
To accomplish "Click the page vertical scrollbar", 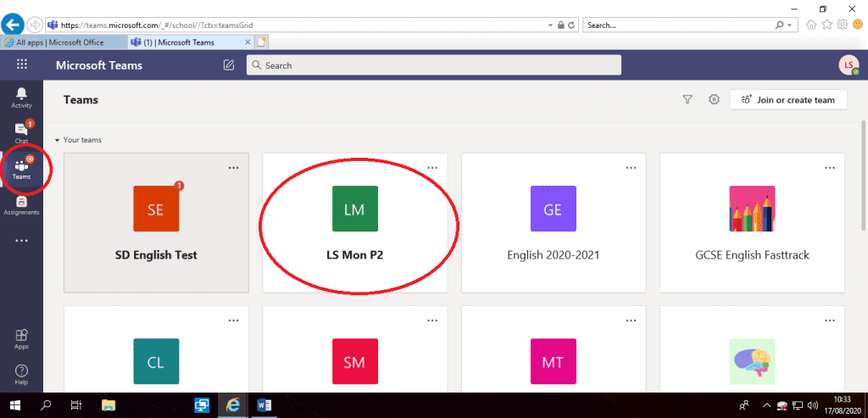I will [x=864, y=175].
